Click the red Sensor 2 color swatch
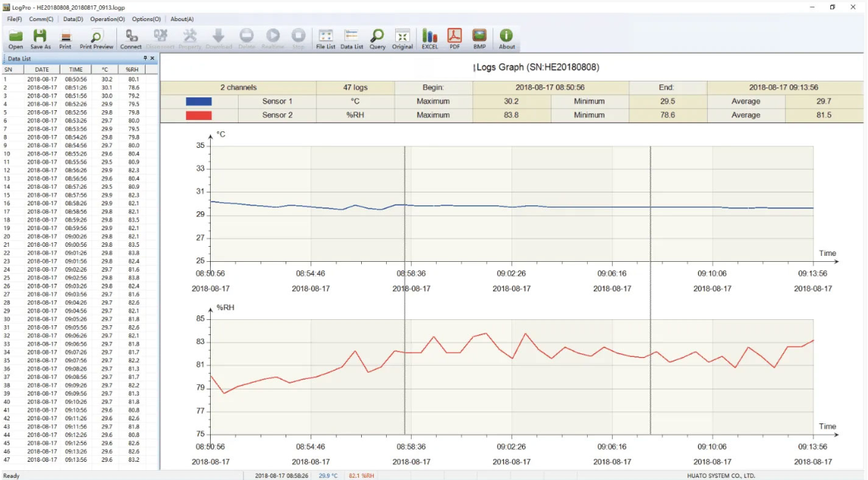The width and height of the screenshot is (868, 480). [x=199, y=115]
